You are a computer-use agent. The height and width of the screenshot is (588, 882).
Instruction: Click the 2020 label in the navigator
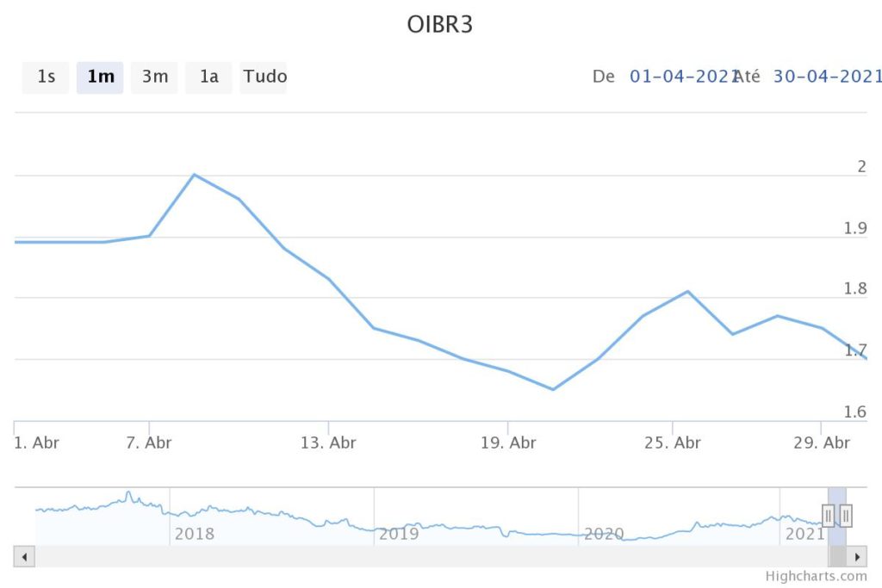click(x=603, y=534)
